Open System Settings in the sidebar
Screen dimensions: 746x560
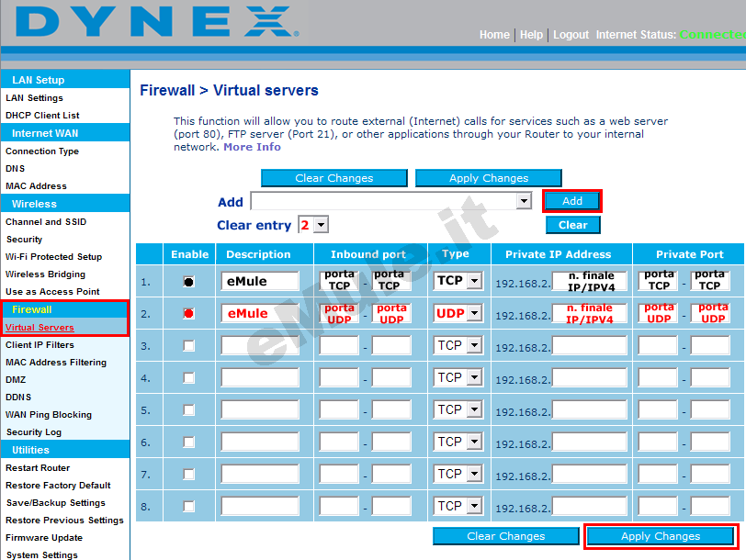(42, 555)
